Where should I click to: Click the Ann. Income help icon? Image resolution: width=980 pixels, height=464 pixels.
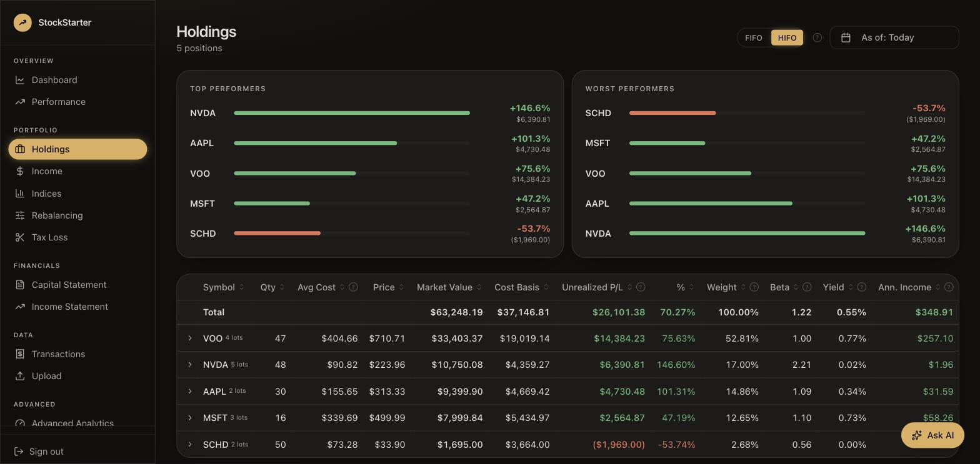click(x=949, y=287)
